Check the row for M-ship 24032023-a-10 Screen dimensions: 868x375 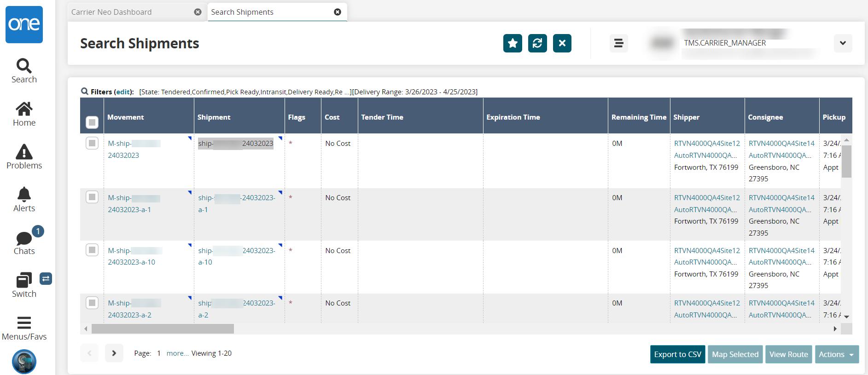[x=92, y=250]
